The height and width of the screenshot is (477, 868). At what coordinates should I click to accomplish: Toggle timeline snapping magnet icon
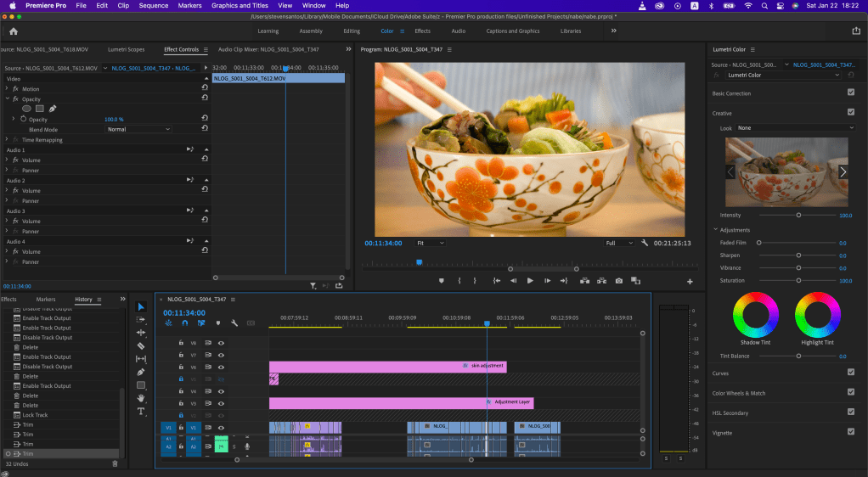click(x=184, y=323)
